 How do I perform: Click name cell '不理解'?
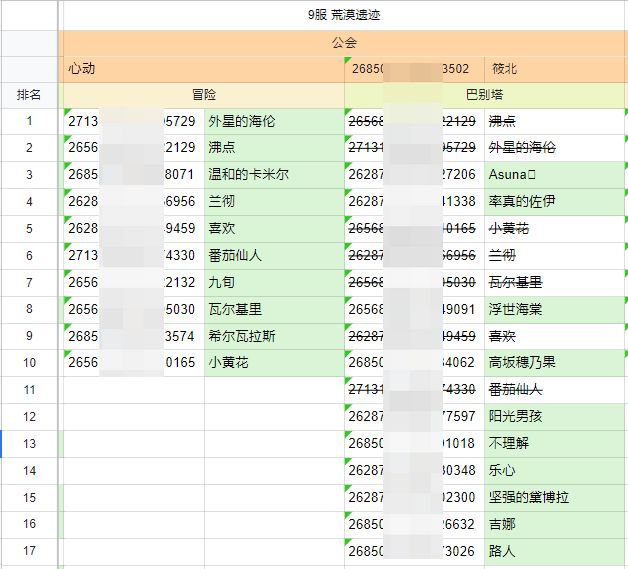point(554,444)
